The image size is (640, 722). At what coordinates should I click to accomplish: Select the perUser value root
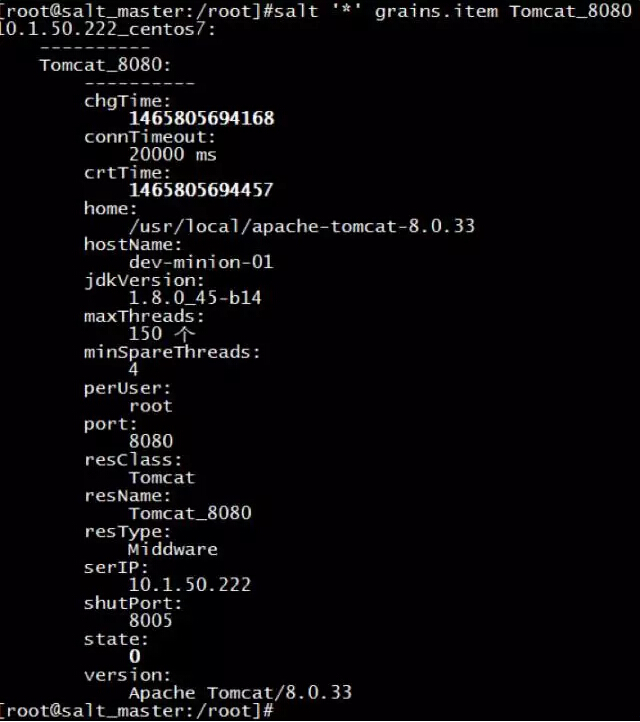(x=151, y=406)
